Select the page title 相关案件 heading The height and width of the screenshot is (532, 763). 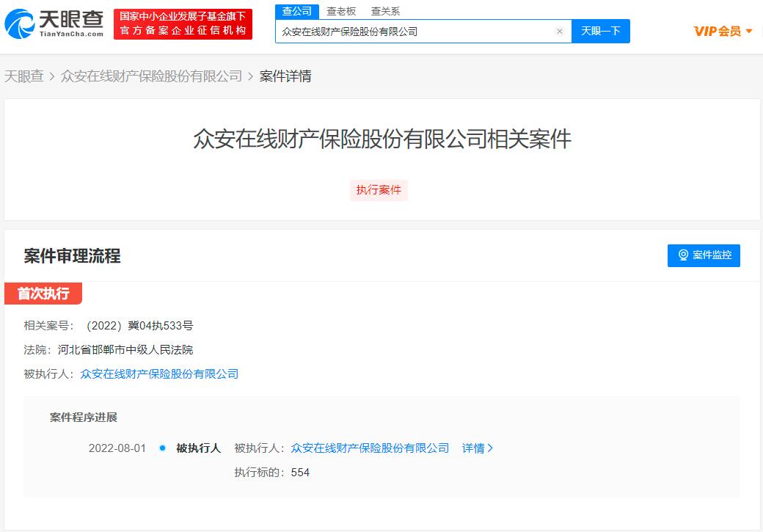tap(382, 139)
